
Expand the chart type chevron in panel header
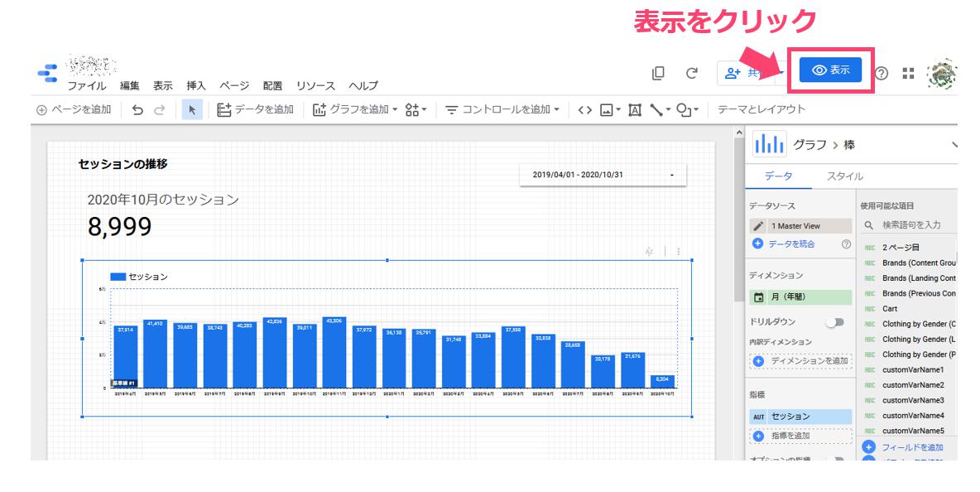click(x=954, y=144)
